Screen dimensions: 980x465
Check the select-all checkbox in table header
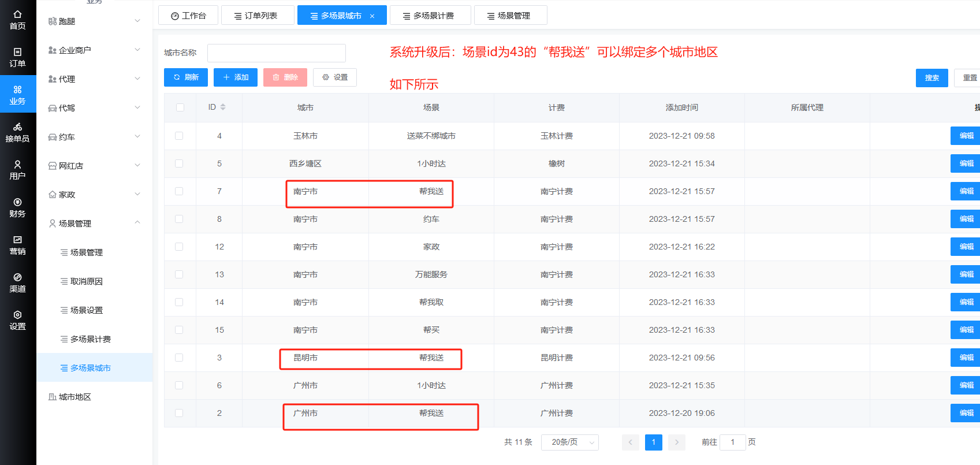pos(180,107)
